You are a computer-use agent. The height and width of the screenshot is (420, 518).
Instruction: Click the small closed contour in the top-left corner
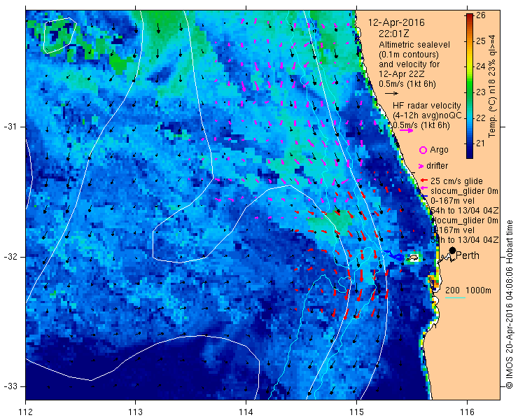59,36
